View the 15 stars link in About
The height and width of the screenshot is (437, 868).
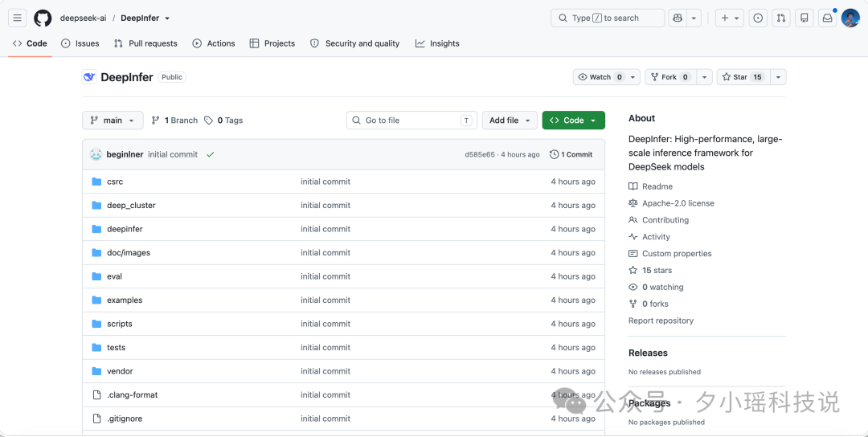point(657,271)
